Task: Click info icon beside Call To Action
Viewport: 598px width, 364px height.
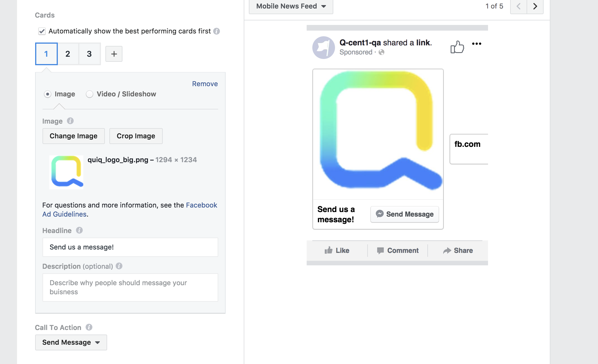Action: tap(89, 327)
